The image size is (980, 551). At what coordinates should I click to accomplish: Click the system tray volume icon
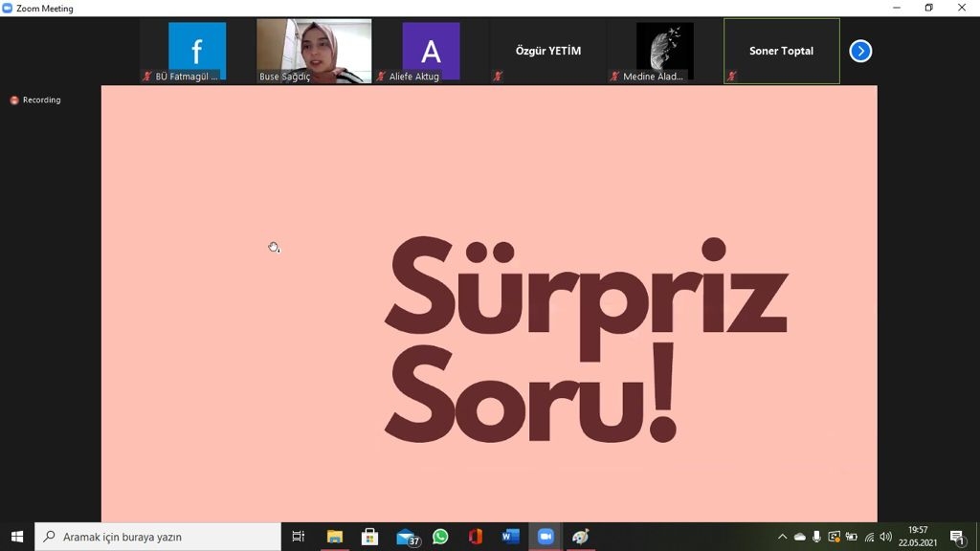click(x=885, y=537)
